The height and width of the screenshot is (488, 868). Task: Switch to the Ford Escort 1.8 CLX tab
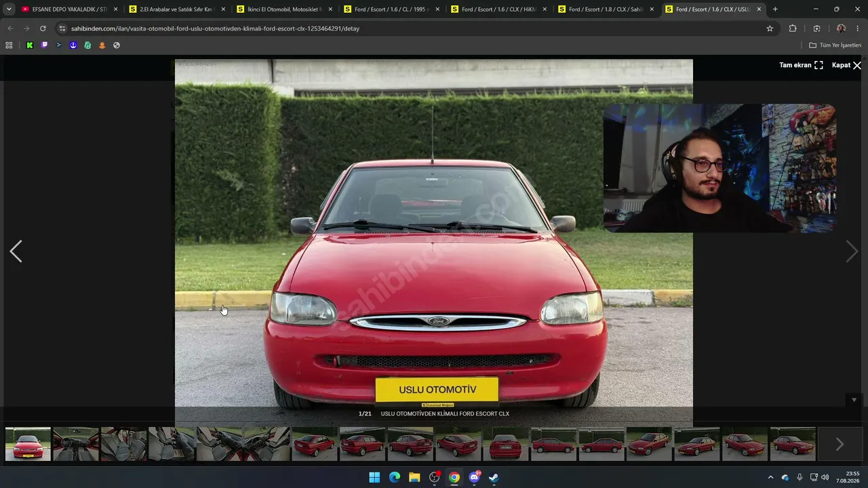click(606, 9)
